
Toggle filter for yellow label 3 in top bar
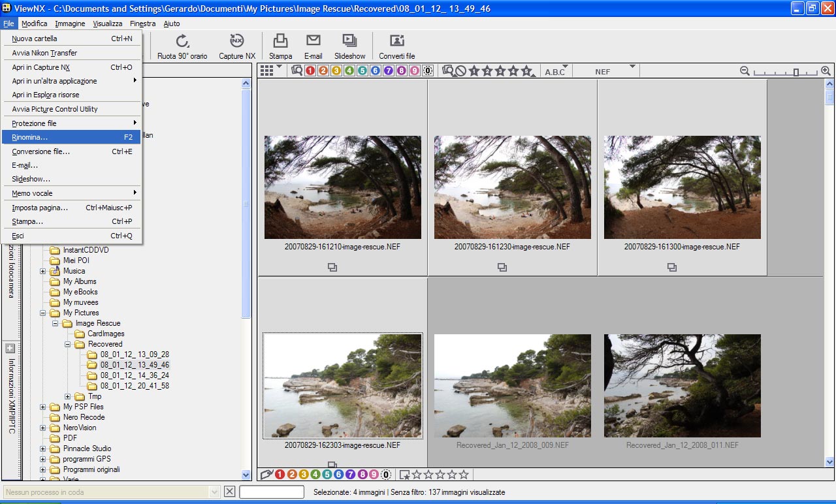[336, 71]
